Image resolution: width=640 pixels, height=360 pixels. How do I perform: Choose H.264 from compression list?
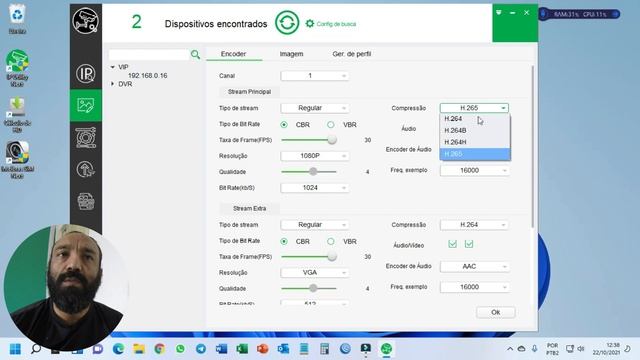tap(475, 118)
